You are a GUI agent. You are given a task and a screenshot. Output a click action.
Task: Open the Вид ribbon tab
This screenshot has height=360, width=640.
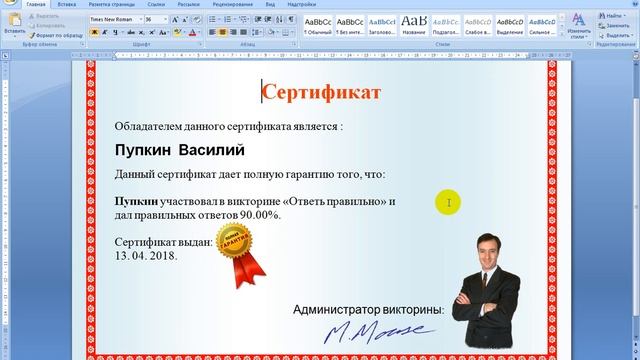click(x=270, y=4)
